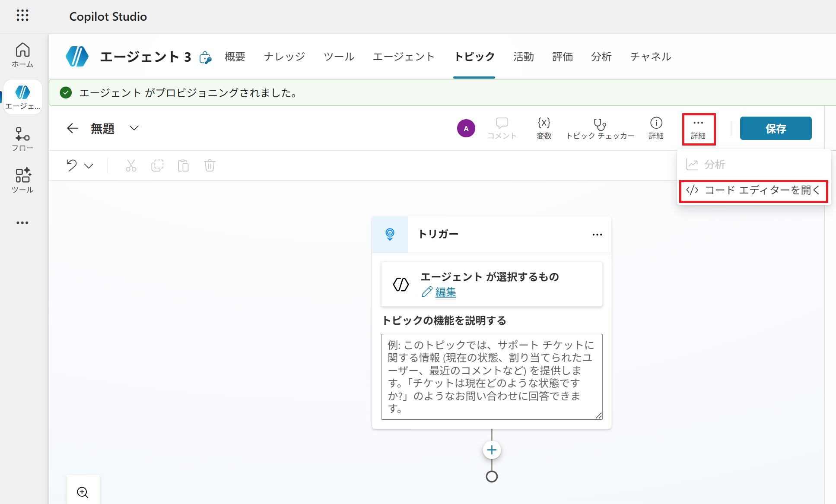This screenshot has width=836, height=504.
Task: Open フロー in the left sidebar
Action: tap(22, 139)
